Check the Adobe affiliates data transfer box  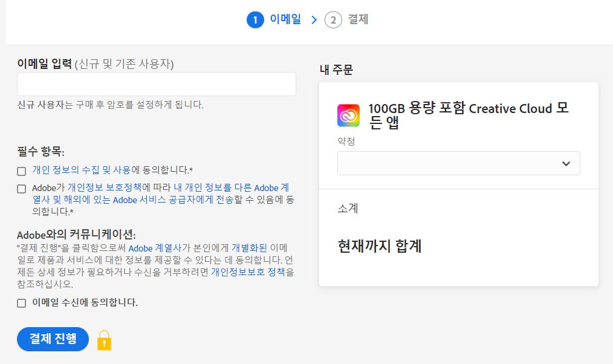(22, 189)
